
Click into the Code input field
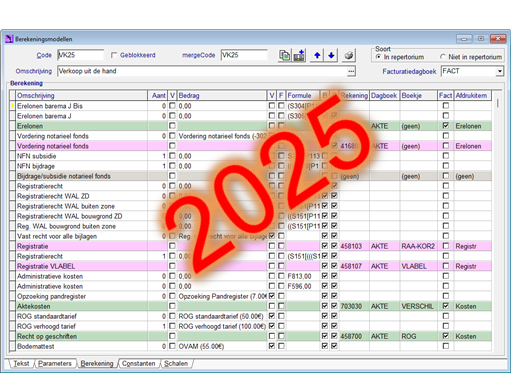pyautogui.click(x=80, y=55)
